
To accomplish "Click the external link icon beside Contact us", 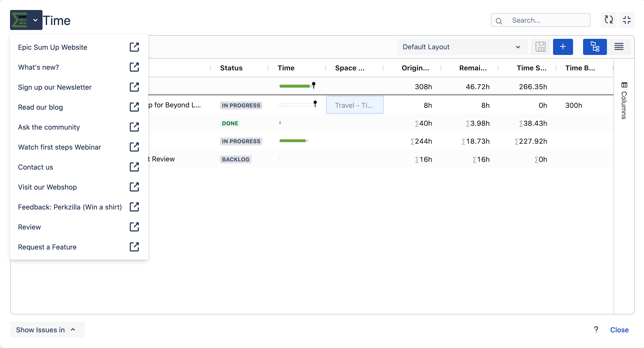I will [x=134, y=167].
